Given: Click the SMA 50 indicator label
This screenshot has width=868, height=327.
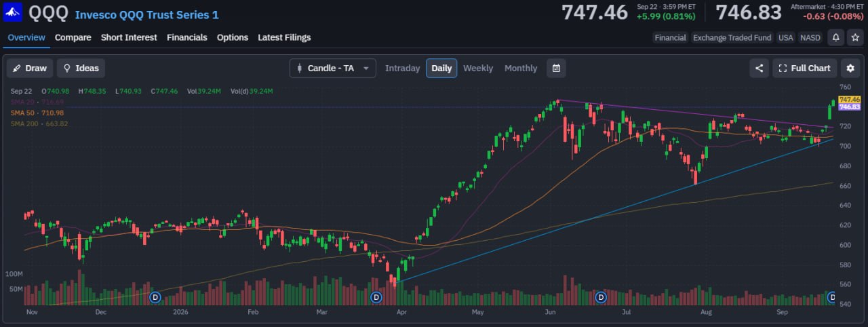Looking at the screenshot, I should pyautogui.click(x=37, y=113).
